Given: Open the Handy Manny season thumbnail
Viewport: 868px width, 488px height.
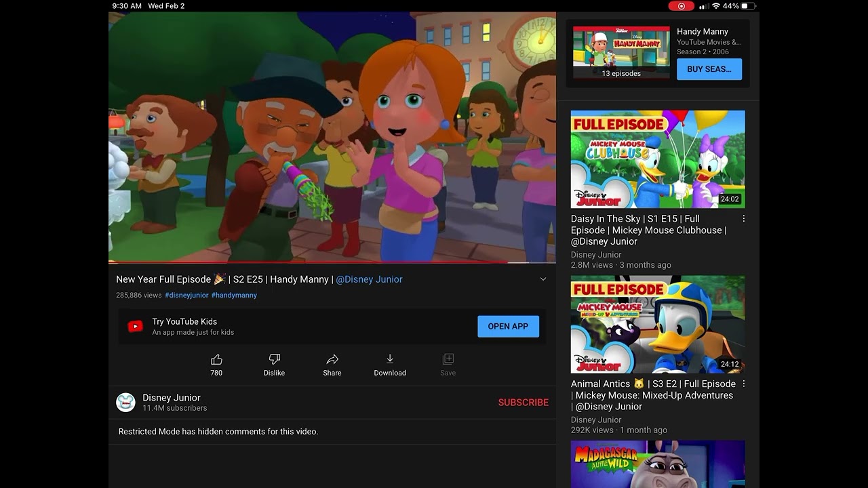Looking at the screenshot, I should [621, 52].
